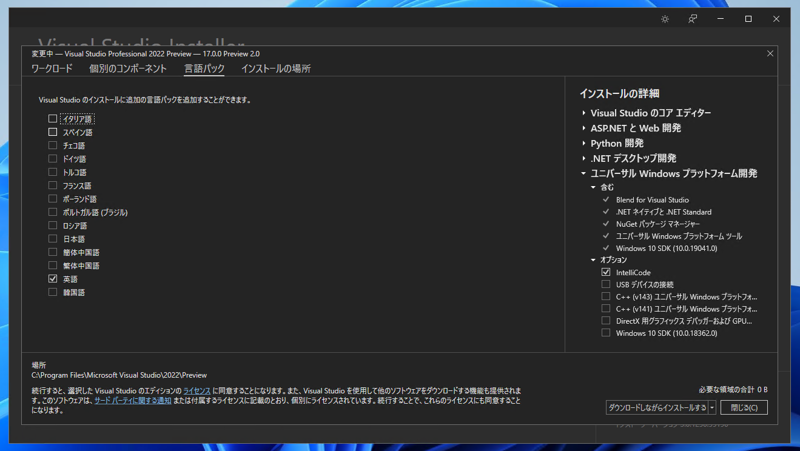
Task: Tick the チェコ語 checkbox
Action: 53,145
